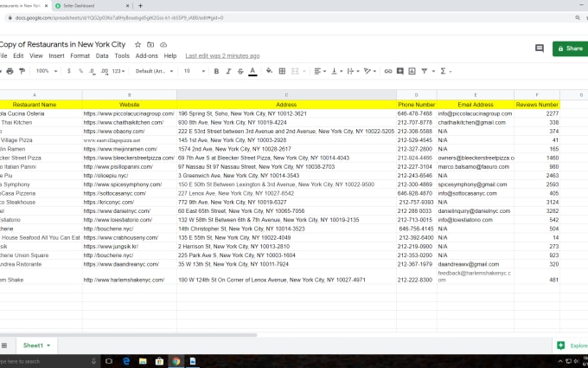
Task: Open the Tools menu
Action: [122, 55]
